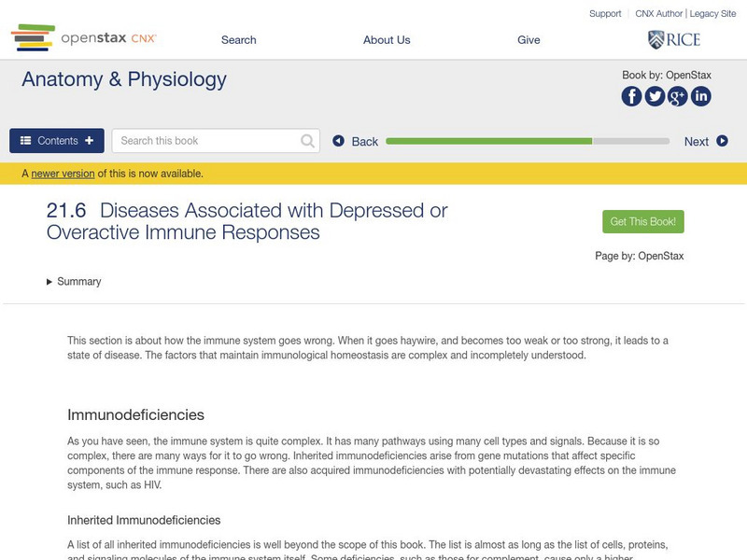Open the OpenStax CNX logo home
The height and width of the screenshot is (560, 747).
pyautogui.click(x=84, y=39)
